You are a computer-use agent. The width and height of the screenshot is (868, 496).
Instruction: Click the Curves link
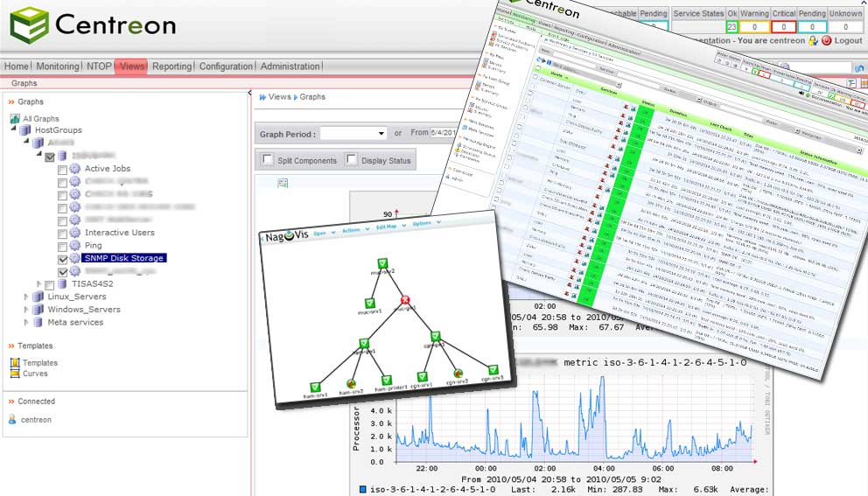coord(35,374)
